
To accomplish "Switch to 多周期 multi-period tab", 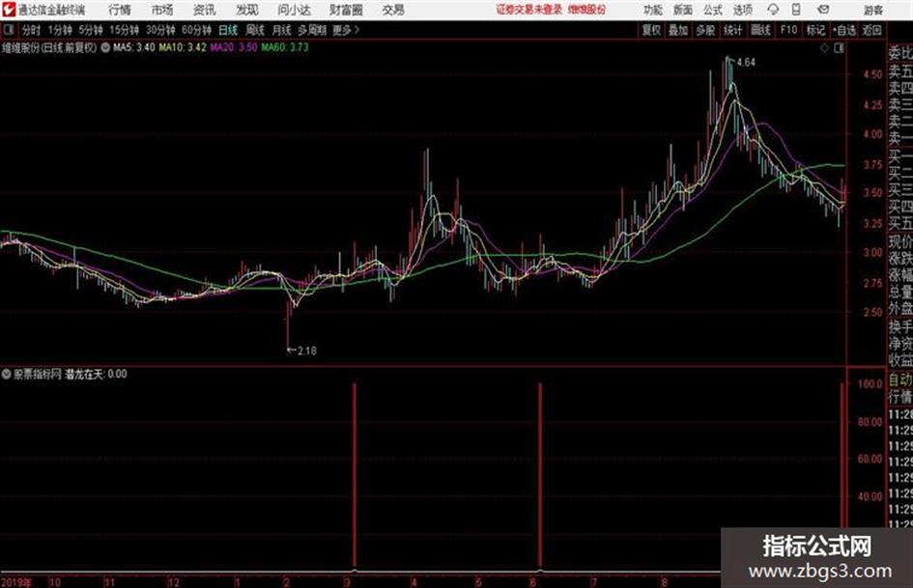I will (x=312, y=30).
